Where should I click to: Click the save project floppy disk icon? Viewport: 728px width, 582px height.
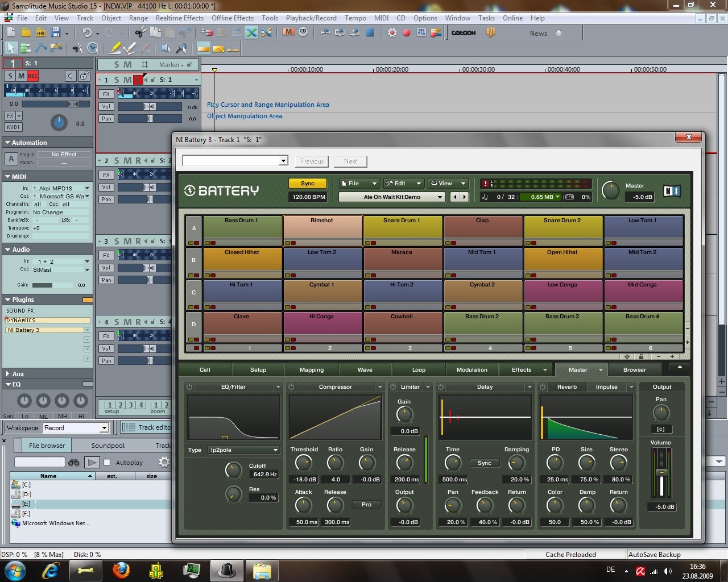(x=56, y=32)
